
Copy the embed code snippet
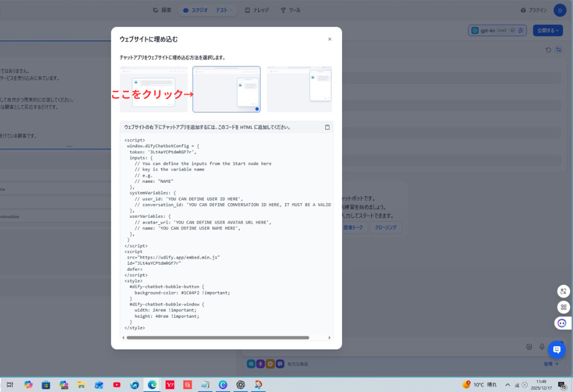click(x=328, y=127)
